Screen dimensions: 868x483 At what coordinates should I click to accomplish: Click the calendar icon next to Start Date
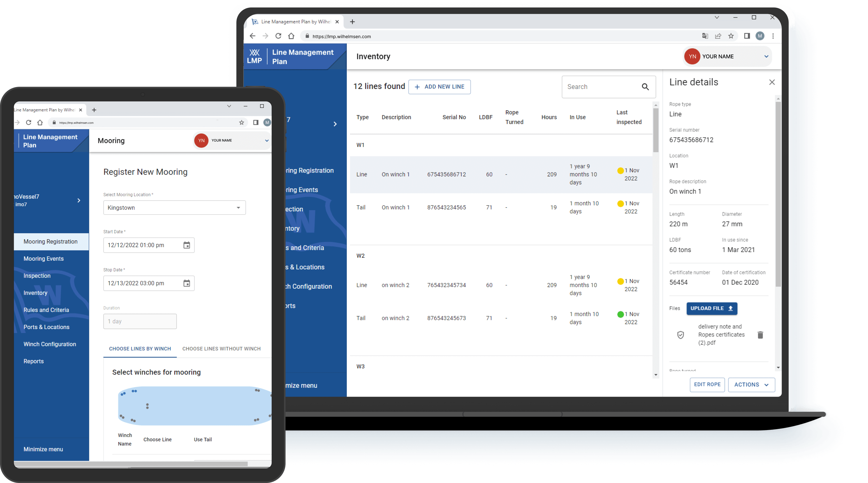click(187, 244)
